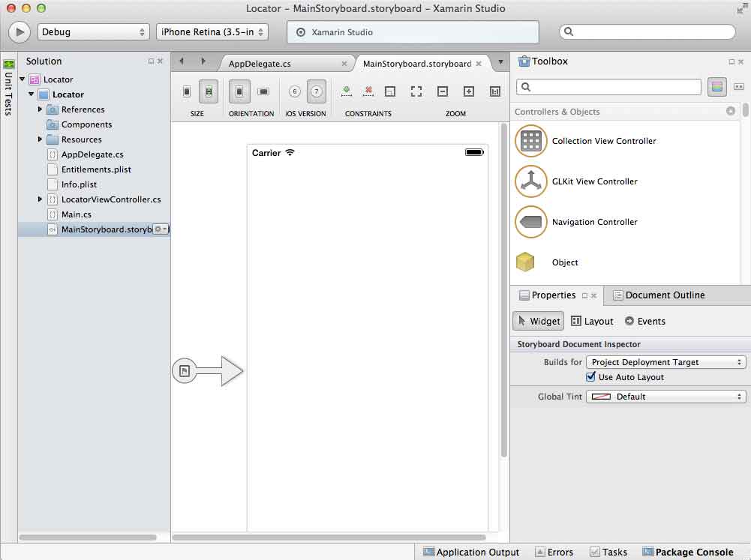Select the 4-inch screen size icon
Viewport: 751px width, 560px height.
pyautogui.click(x=209, y=91)
